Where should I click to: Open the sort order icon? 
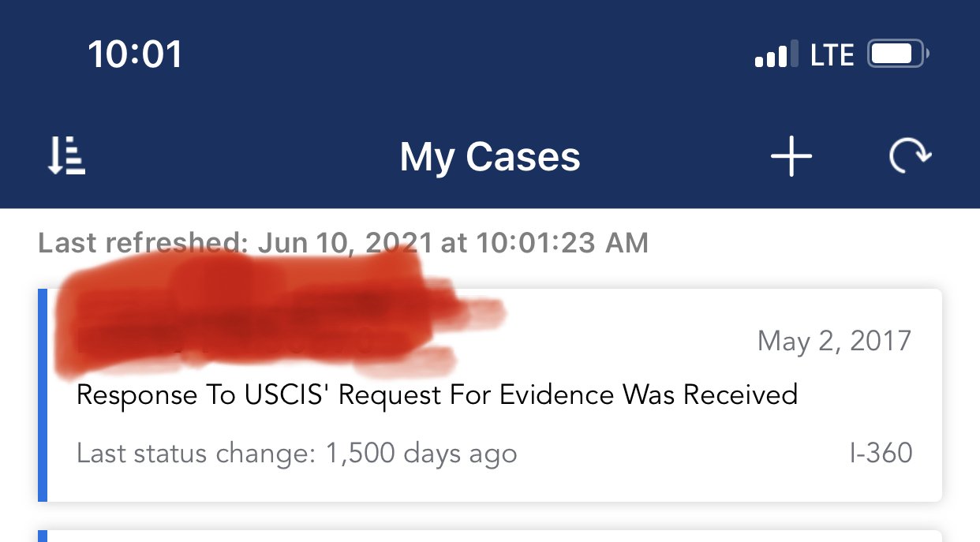click(66, 155)
